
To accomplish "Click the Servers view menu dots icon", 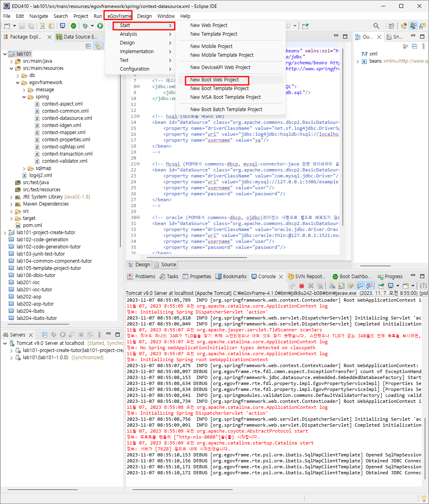I will coord(99,335).
